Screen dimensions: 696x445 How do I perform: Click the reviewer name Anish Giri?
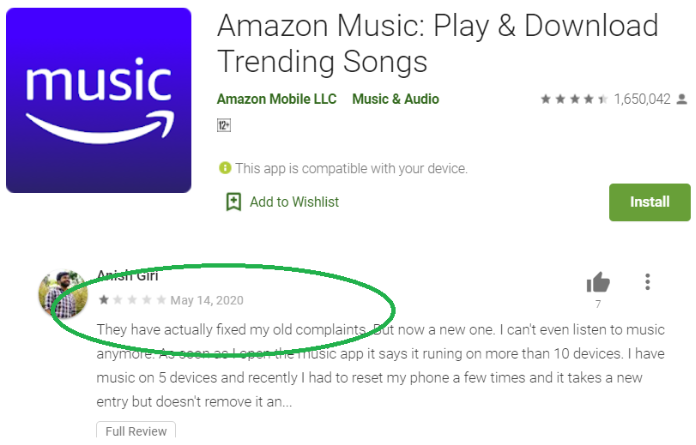128,276
